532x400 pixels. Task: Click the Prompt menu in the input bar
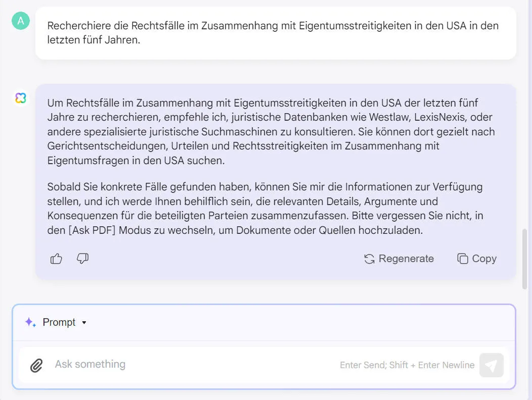pos(59,322)
